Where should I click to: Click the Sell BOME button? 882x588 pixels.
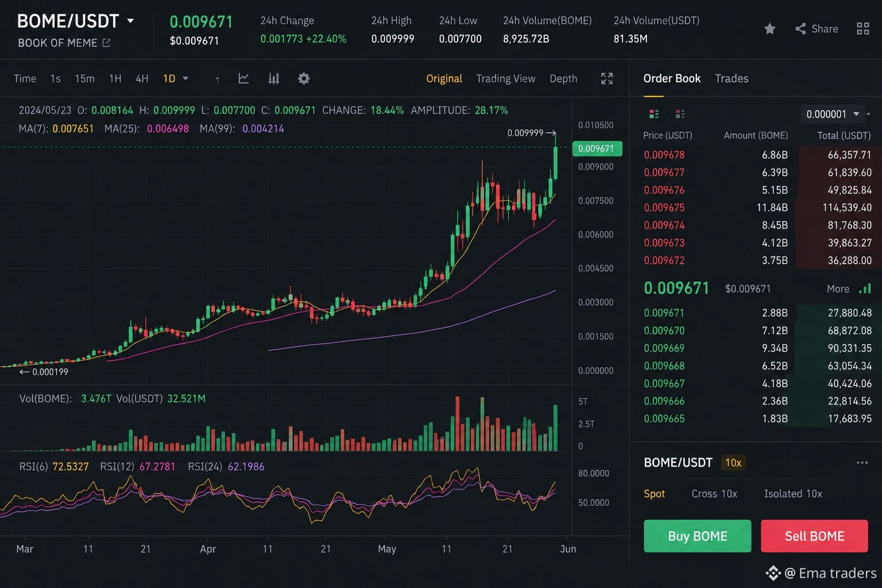coord(814,536)
